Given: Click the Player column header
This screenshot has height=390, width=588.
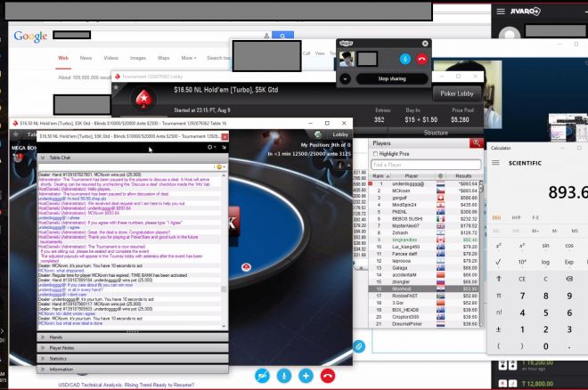Looking at the screenshot, I should coord(412,175).
